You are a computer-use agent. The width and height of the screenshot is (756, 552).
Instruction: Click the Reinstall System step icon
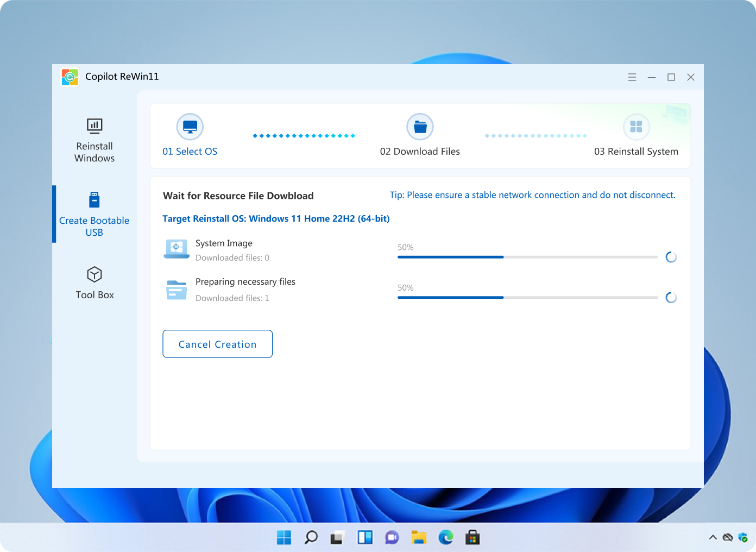click(x=636, y=127)
